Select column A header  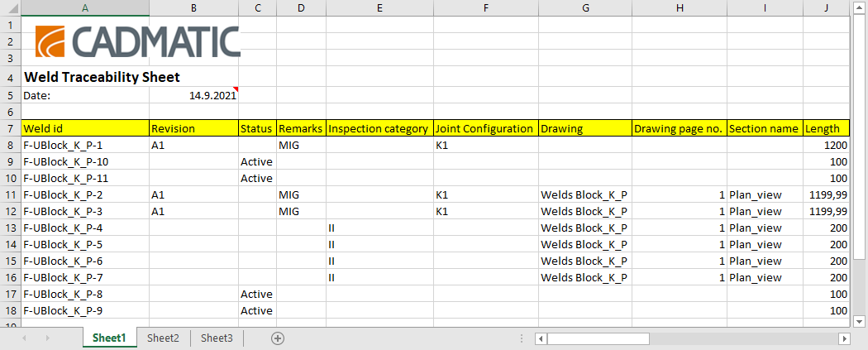tap(85, 7)
